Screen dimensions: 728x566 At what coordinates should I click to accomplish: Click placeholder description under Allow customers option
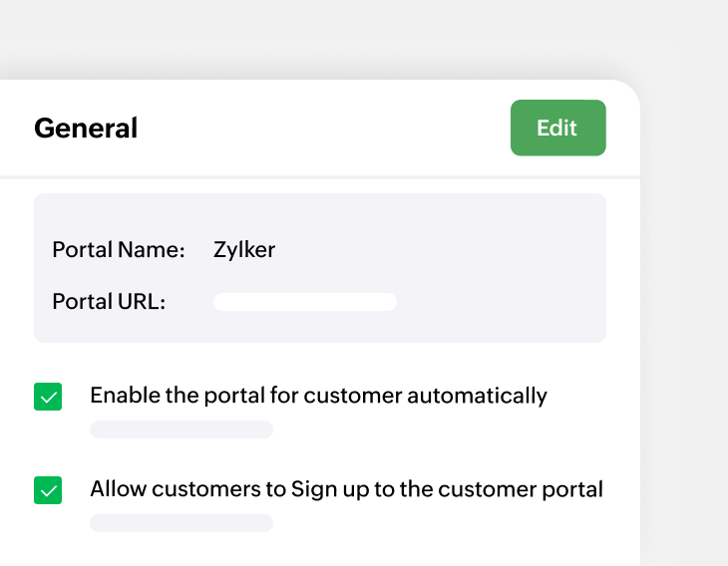(182, 523)
